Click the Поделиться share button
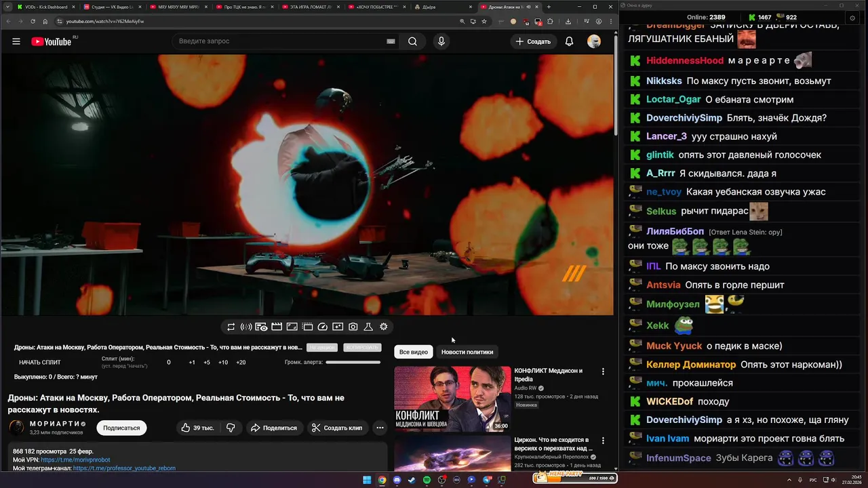Screen dimensions: 868x488 coord(274,428)
